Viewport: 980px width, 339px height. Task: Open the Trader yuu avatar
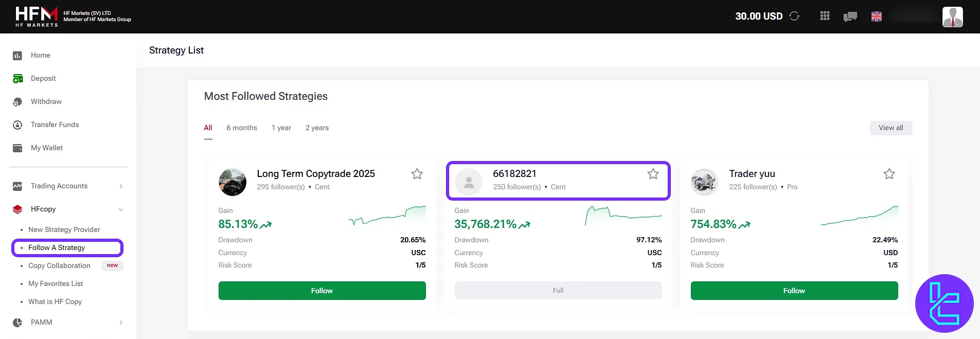[x=704, y=182]
